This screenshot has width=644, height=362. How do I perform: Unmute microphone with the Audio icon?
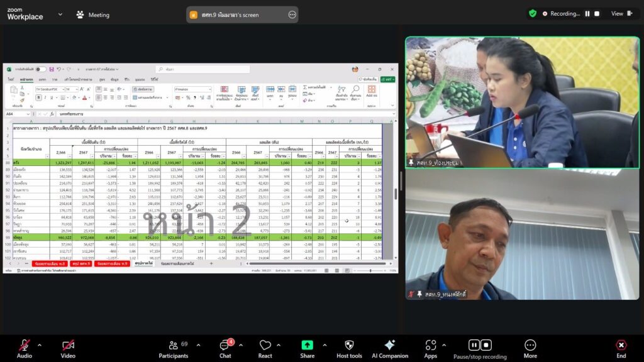[x=25, y=345]
